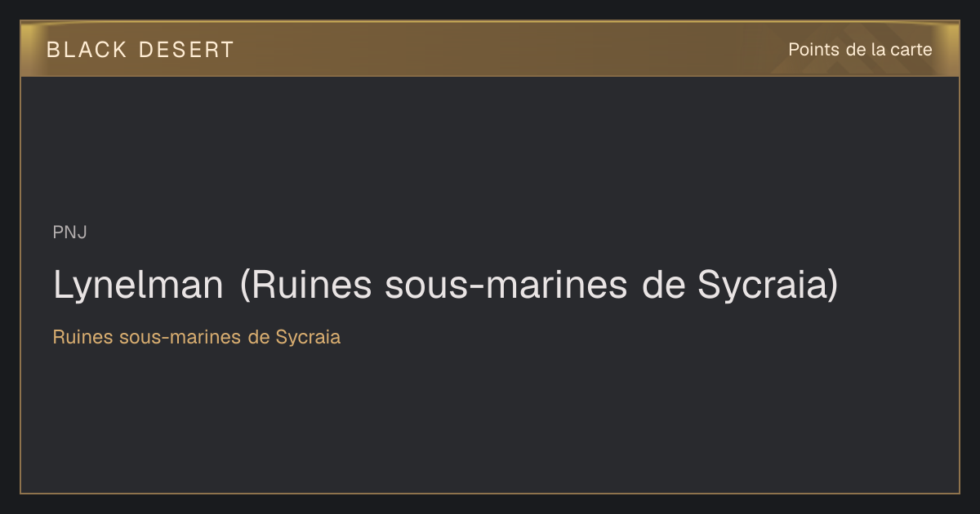Click the word carte in the header
Viewport: 980px width, 514px height.
pyautogui.click(x=912, y=50)
